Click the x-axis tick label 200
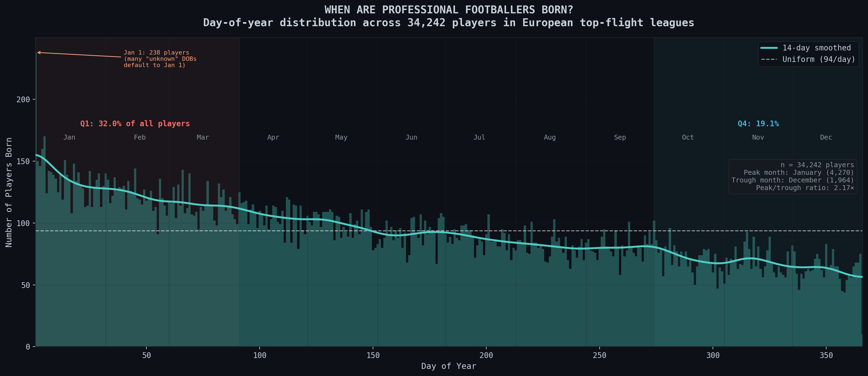 486,356
